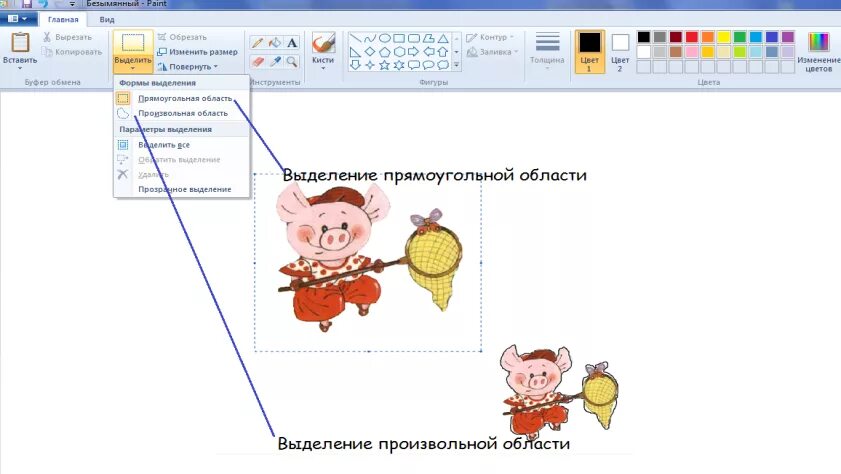Choose Выделить все menu item
This screenshot has height=474, width=841.
pos(181,145)
